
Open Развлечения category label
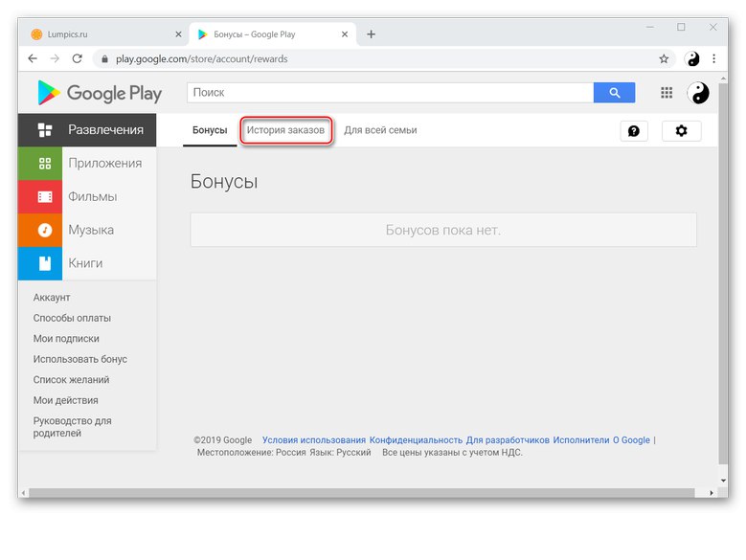pyautogui.click(x=105, y=130)
